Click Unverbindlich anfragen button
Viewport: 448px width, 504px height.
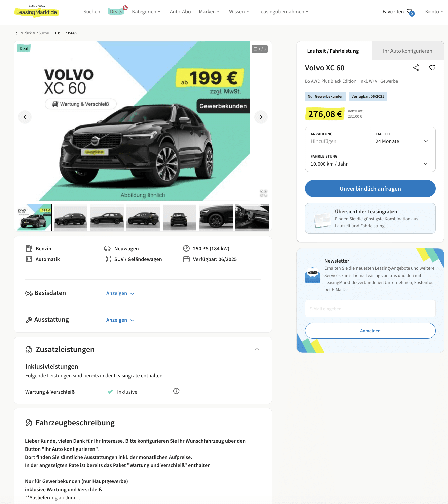pos(370,189)
